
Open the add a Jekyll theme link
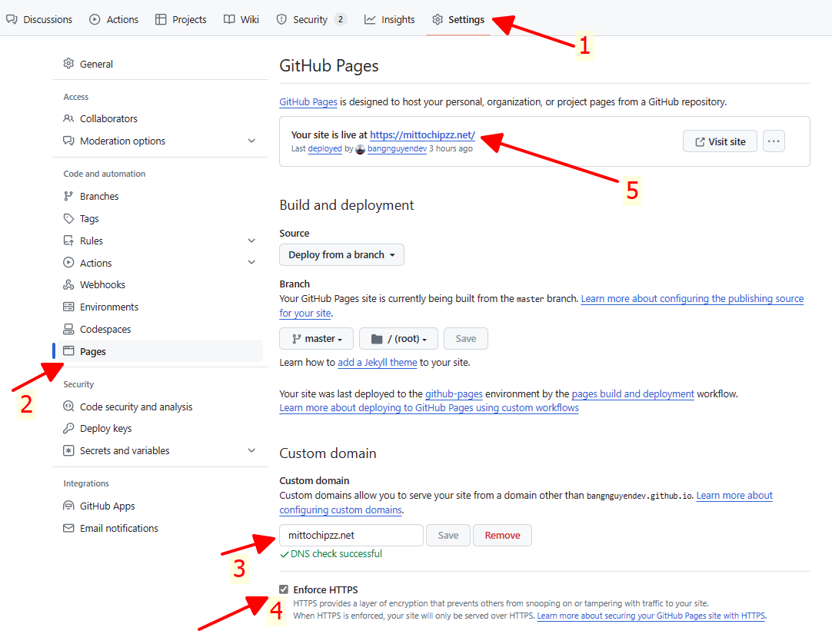(378, 362)
